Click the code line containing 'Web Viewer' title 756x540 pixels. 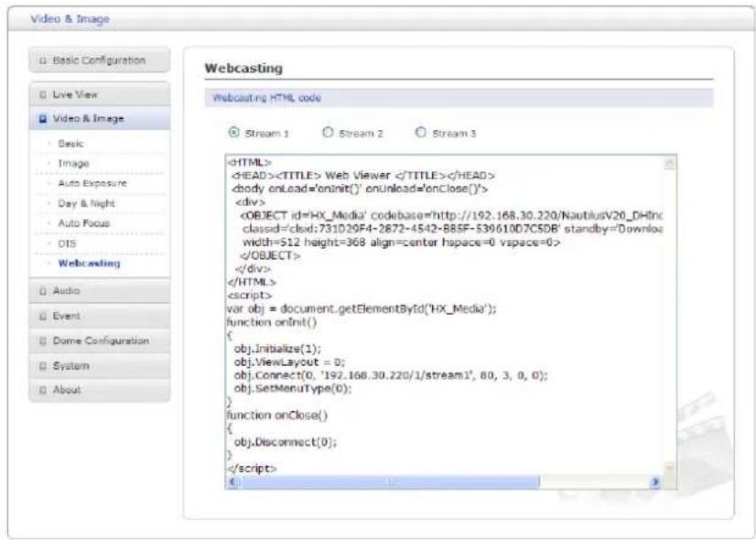pos(363,176)
